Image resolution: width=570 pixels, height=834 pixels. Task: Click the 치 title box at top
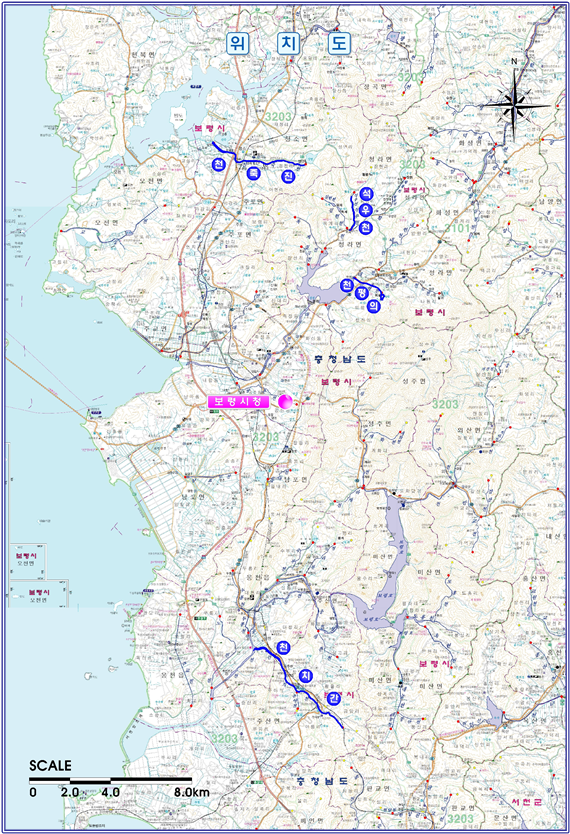coord(288,43)
